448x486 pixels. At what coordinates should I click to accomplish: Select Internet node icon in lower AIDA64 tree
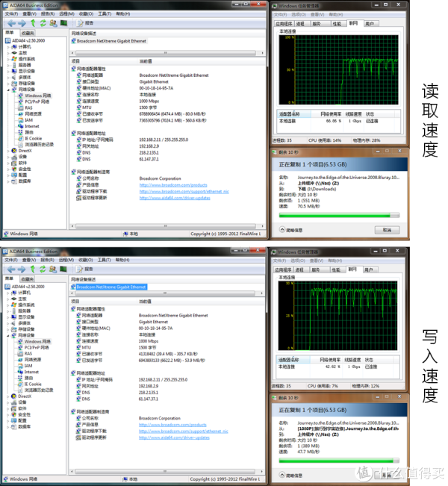[20, 372]
